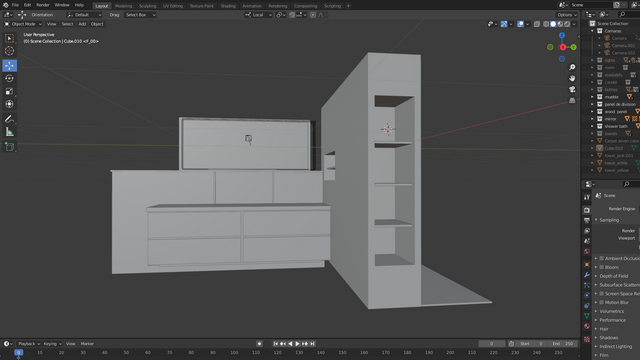Collapse the Sampling panel

coord(596,220)
